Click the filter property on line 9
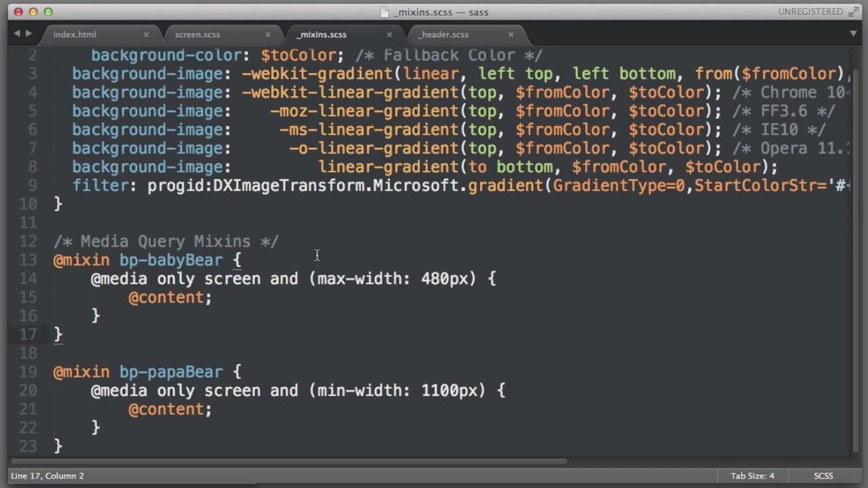Screen dimensions: 868x488 (100, 186)
